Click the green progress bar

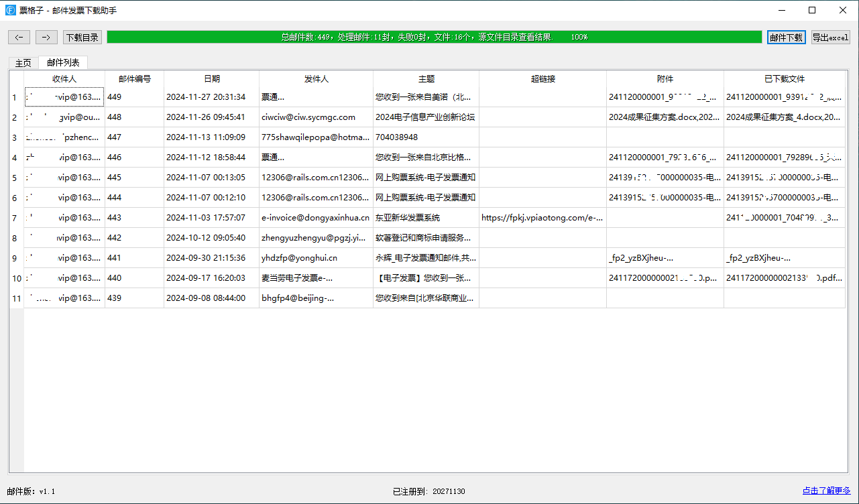coord(435,38)
